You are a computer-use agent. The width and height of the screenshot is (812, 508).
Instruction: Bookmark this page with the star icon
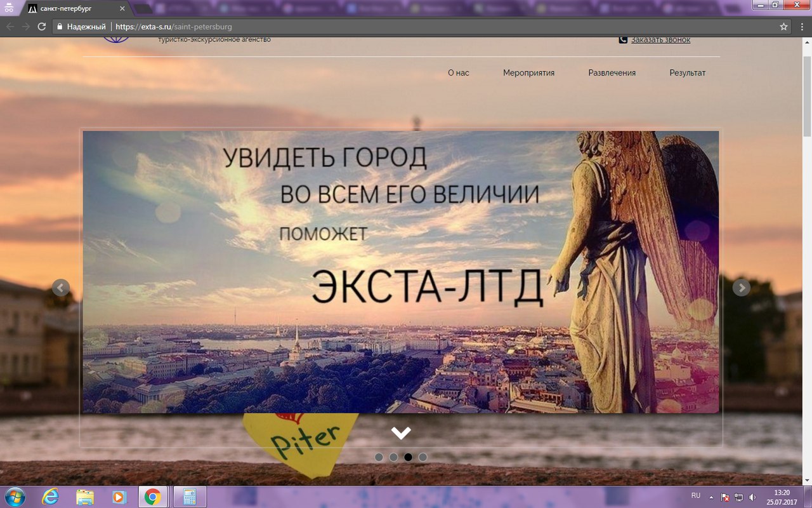click(x=783, y=27)
